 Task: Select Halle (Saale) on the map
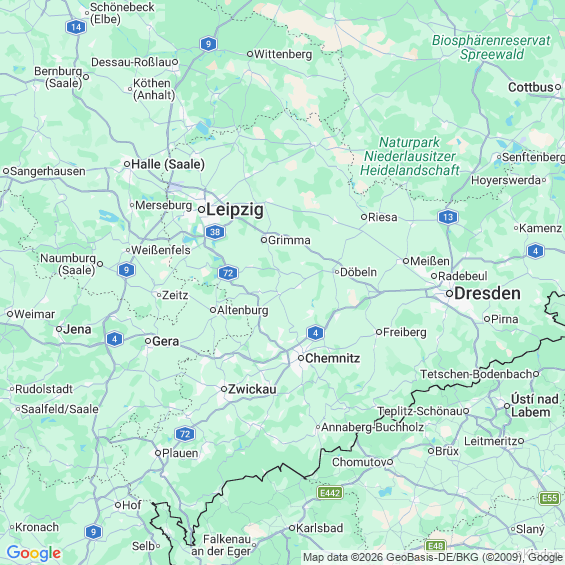tap(168, 164)
